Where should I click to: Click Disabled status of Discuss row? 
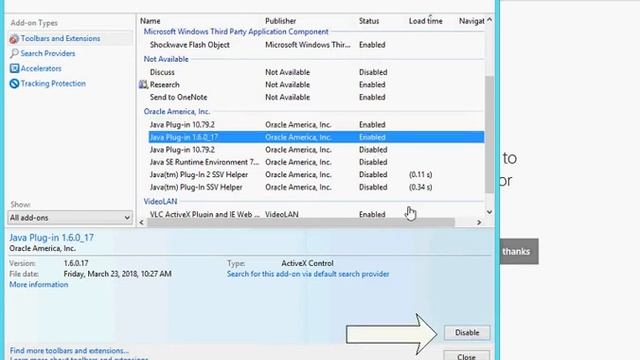373,72
